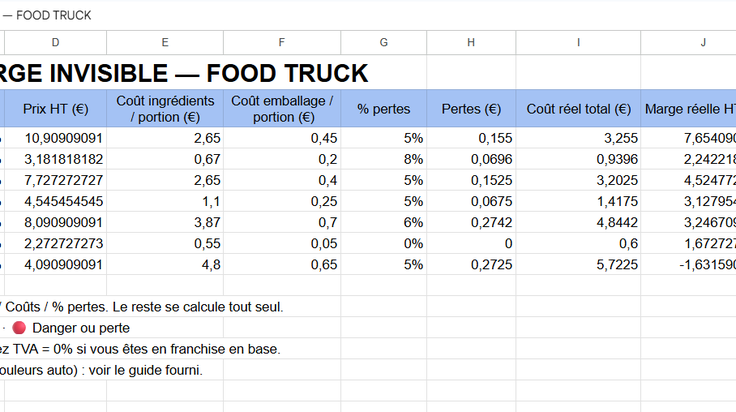The width and height of the screenshot is (736, 412).
Task: Select the negative margin cell -1,6315
Action: (689, 265)
